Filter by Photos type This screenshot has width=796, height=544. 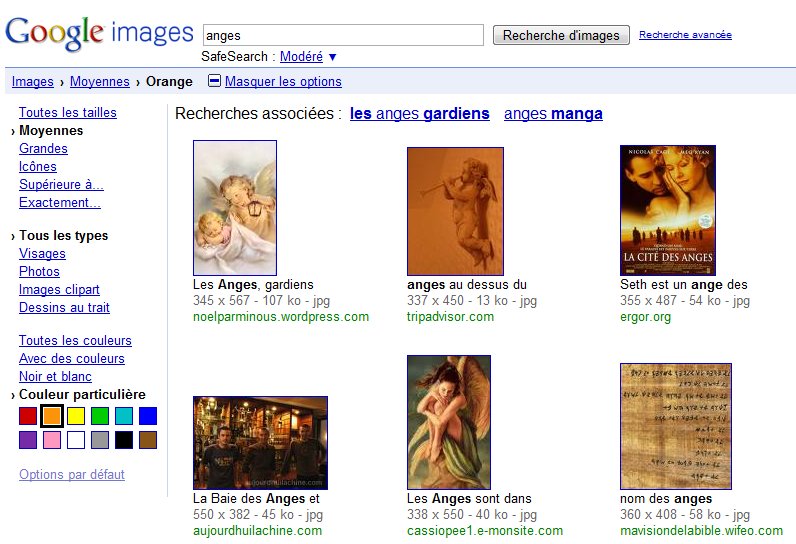point(39,271)
